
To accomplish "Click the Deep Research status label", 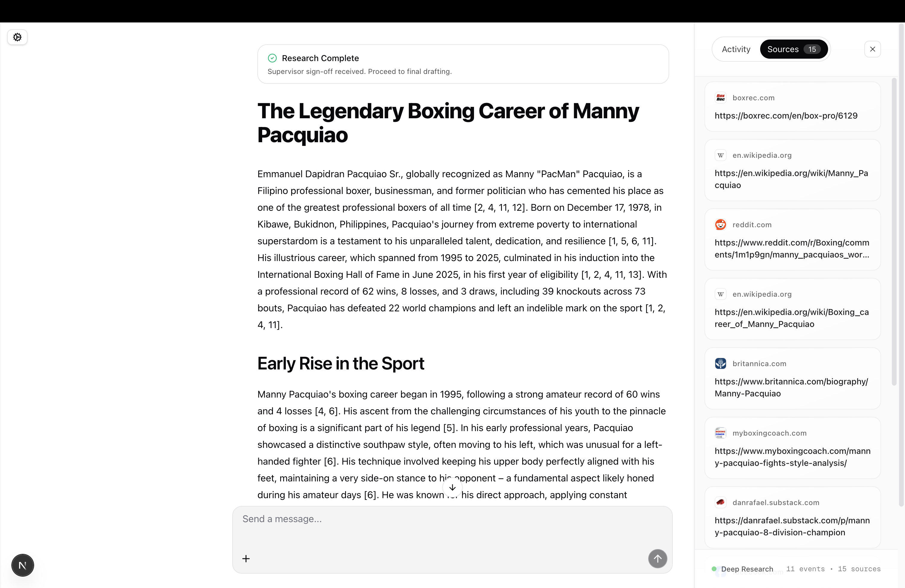I will (x=747, y=569).
